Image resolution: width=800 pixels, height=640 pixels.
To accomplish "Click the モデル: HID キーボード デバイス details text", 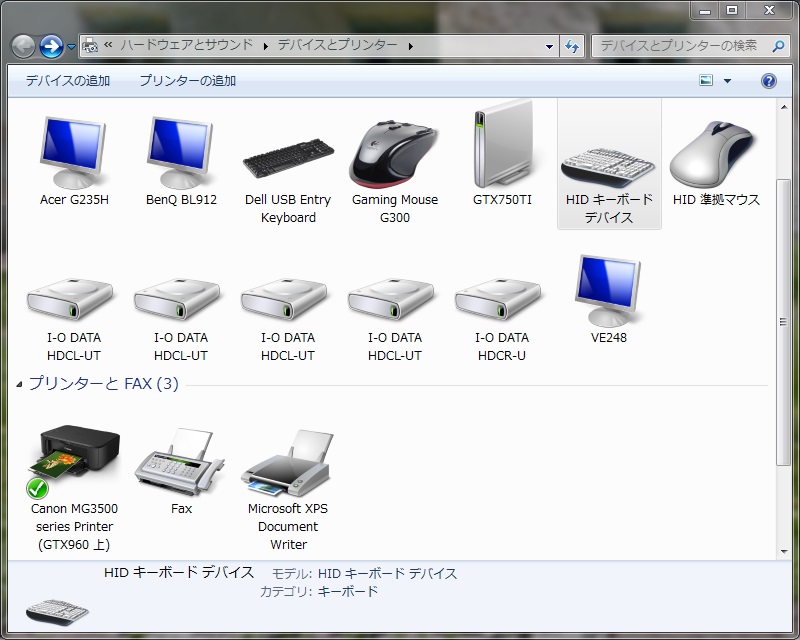I will pos(364,574).
